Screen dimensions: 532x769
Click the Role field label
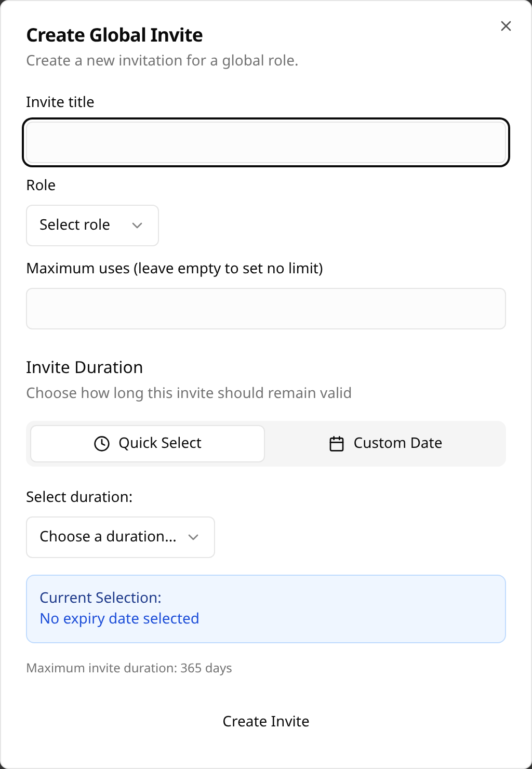coord(41,185)
